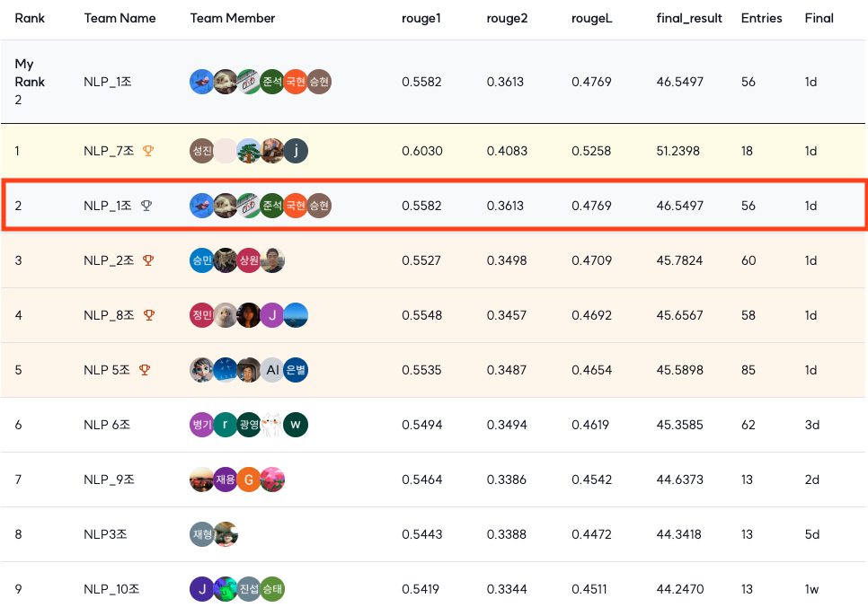Sort by the Rank column header

(30, 18)
